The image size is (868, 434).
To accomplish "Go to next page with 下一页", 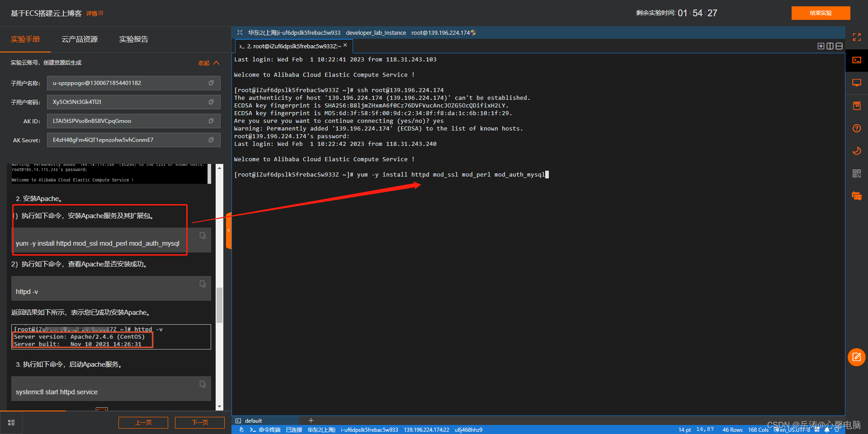I will click(200, 423).
